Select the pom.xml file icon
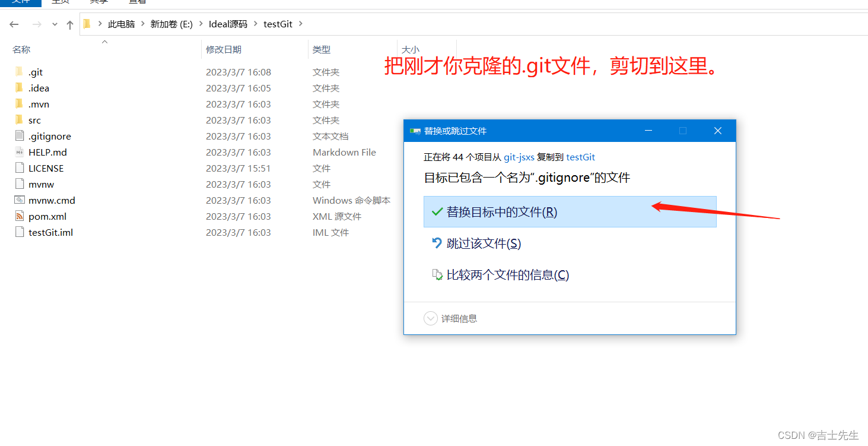Viewport: 868px width, 446px height. click(x=19, y=216)
